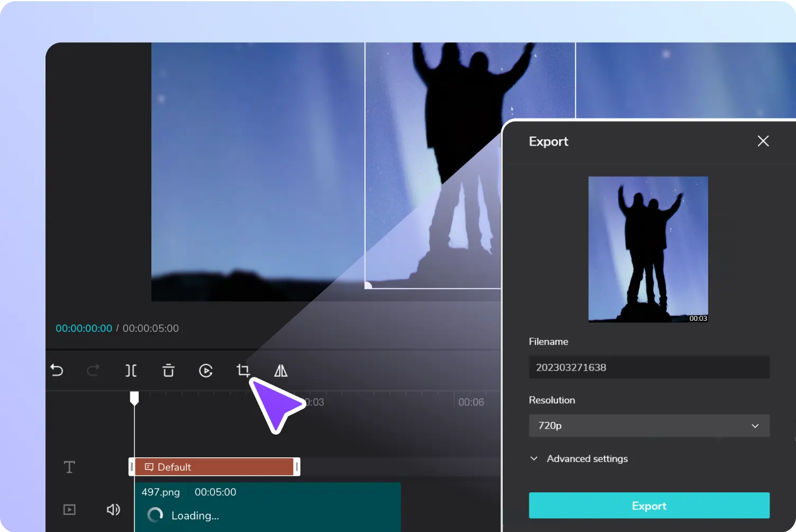796x532 pixels.
Task: Delete clip with the trash icon
Action: (168, 371)
